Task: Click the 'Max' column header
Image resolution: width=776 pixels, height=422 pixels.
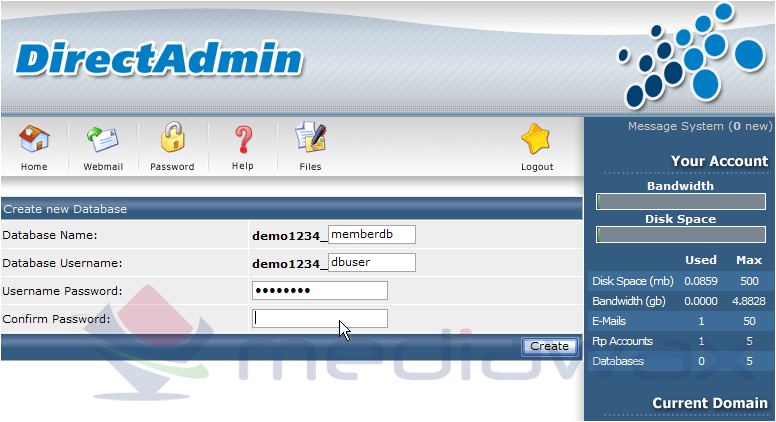Action: point(749,260)
